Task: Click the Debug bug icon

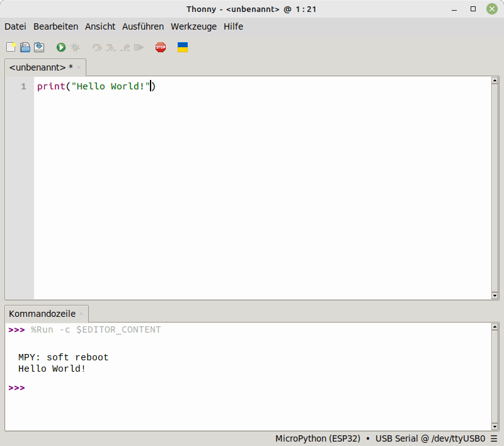Action: click(x=75, y=47)
